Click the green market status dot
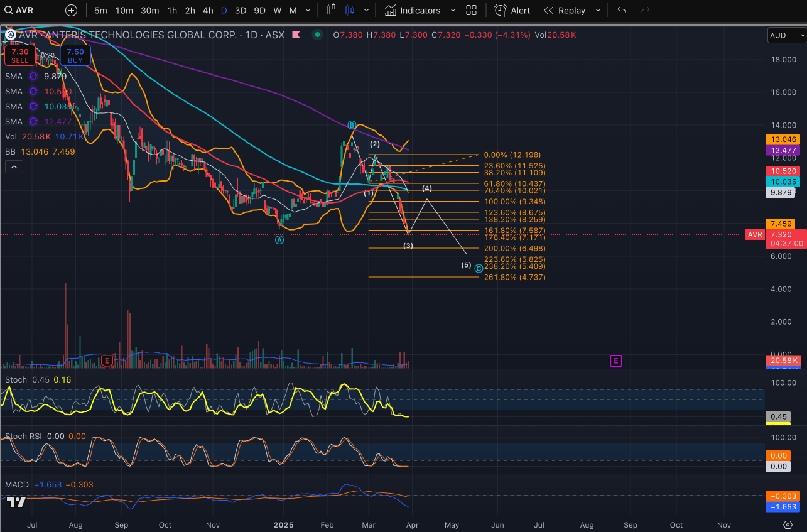This screenshot has width=807, height=532. (x=317, y=35)
